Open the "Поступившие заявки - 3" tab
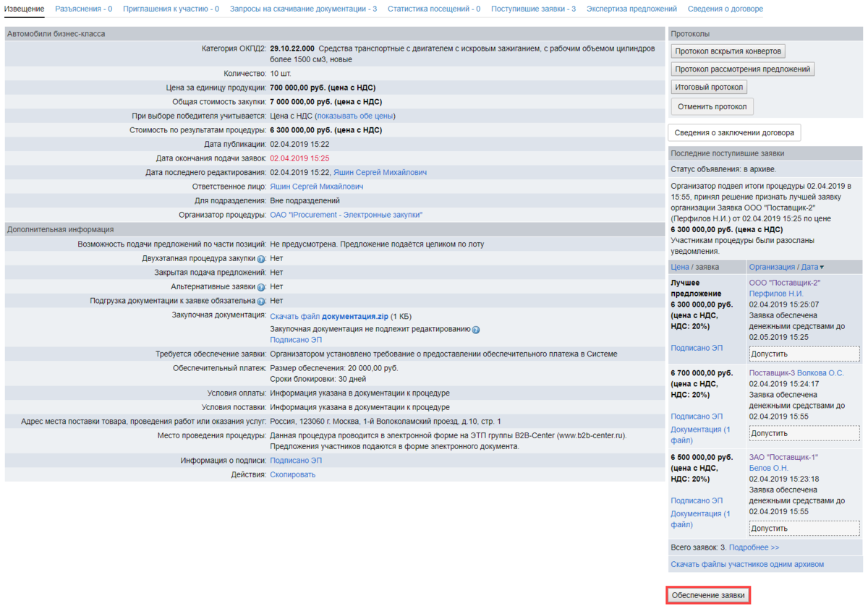868x606 pixels. point(533,9)
